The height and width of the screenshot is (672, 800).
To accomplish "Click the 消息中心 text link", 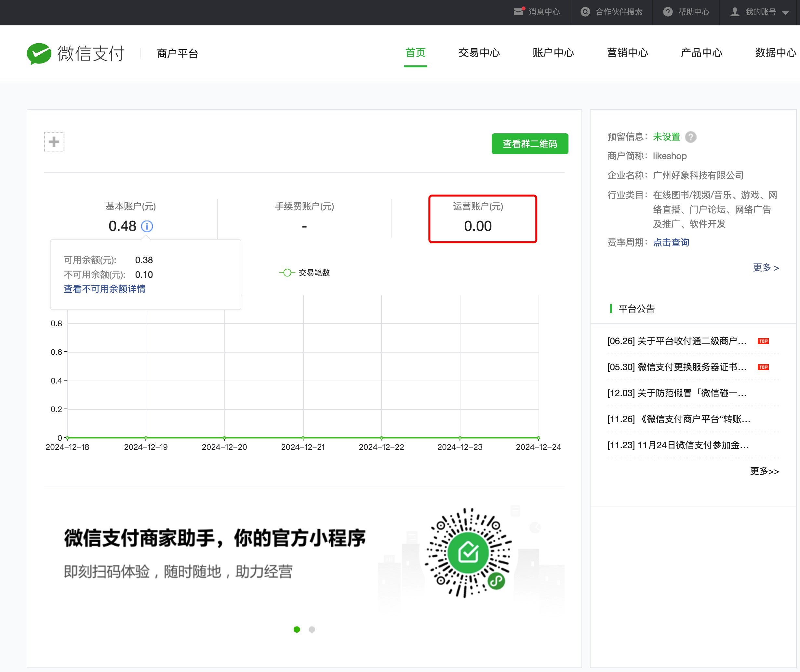I will [544, 12].
